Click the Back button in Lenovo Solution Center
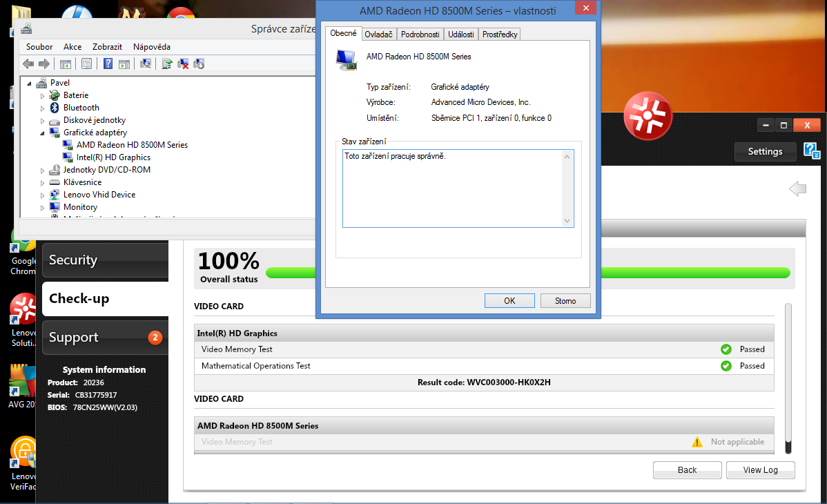Viewport: 827px width, 504px height. pos(688,469)
